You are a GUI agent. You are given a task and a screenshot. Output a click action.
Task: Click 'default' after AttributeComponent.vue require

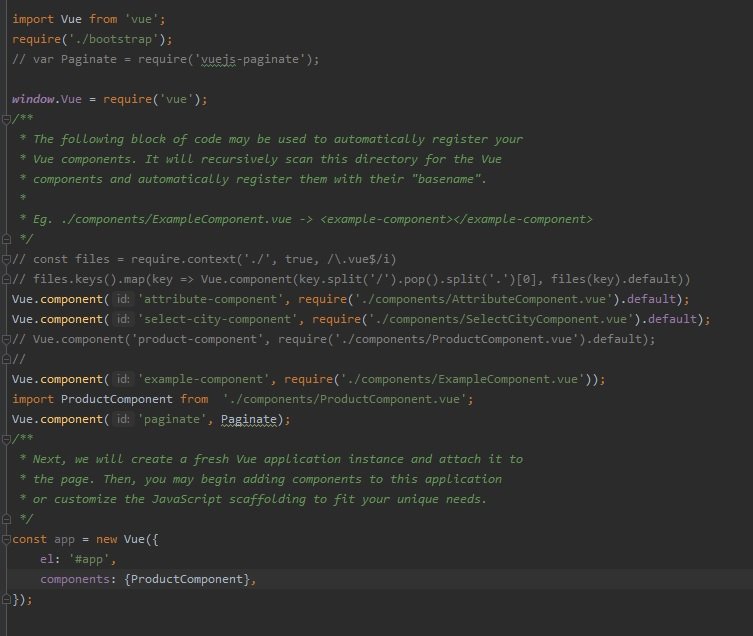pyautogui.click(x=651, y=299)
